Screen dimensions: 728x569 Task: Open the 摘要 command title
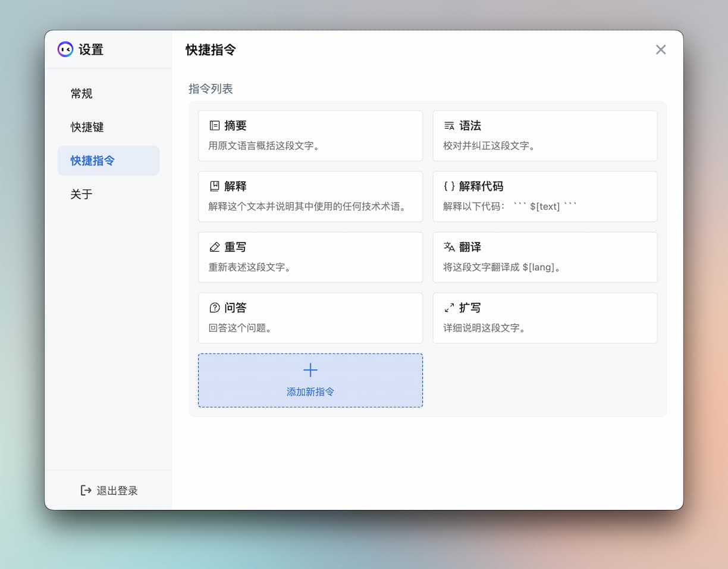[x=236, y=126]
